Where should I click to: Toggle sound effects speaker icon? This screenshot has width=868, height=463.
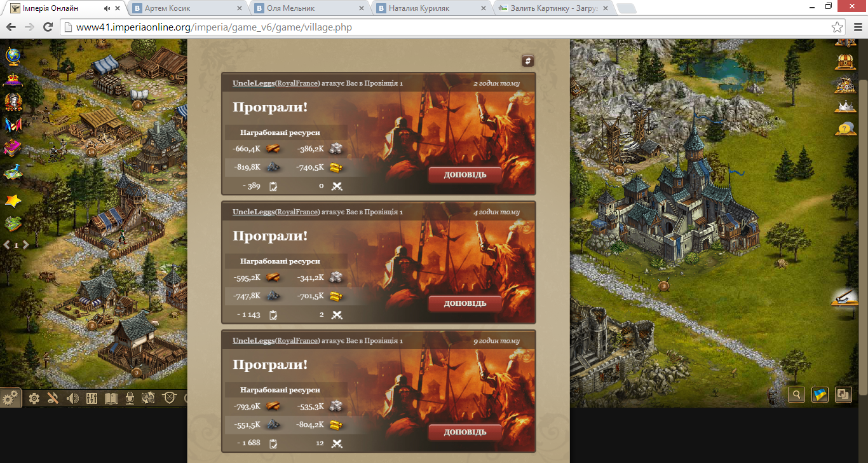point(72,398)
